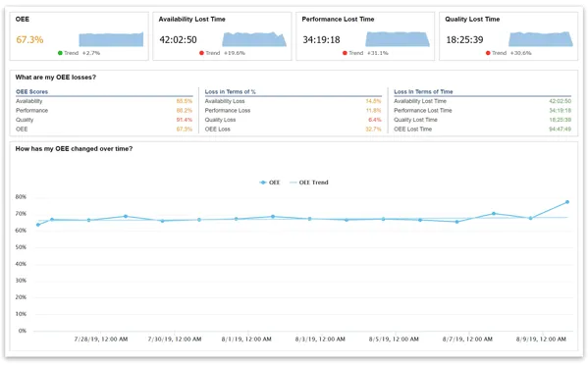Select the OEE Lost Time row label
The width and height of the screenshot is (588, 366).
click(x=413, y=129)
